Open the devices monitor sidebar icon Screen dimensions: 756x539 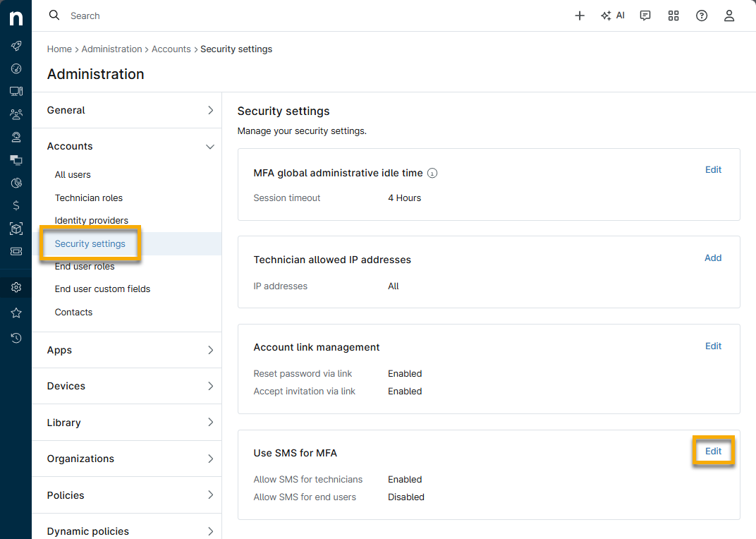(x=16, y=91)
